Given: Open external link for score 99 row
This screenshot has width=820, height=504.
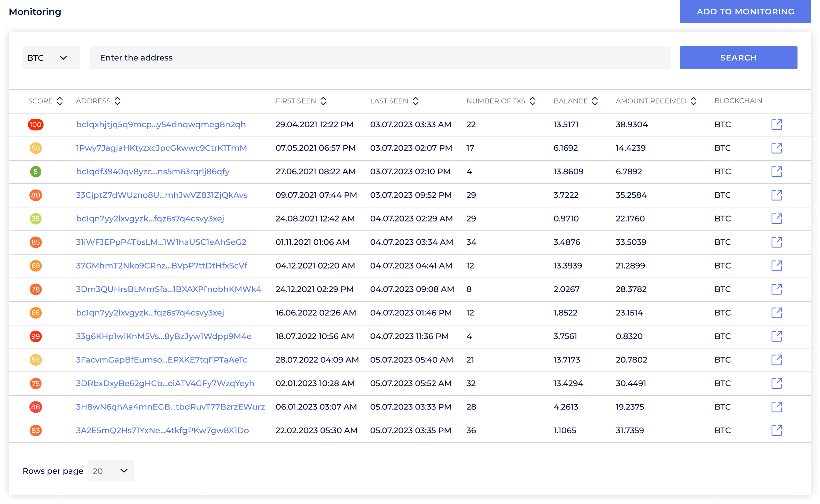Looking at the screenshot, I should [776, 336].
